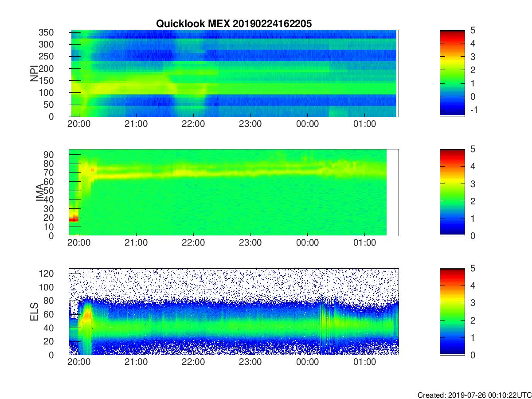
Task: Click 20:00 time label under IMA panel
Action: tap(79, 243)
